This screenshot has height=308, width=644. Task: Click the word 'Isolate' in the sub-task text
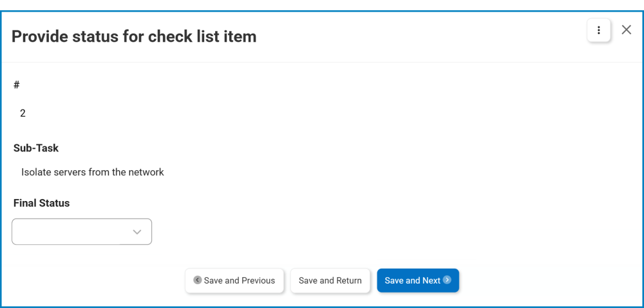(x=37, y=173)
